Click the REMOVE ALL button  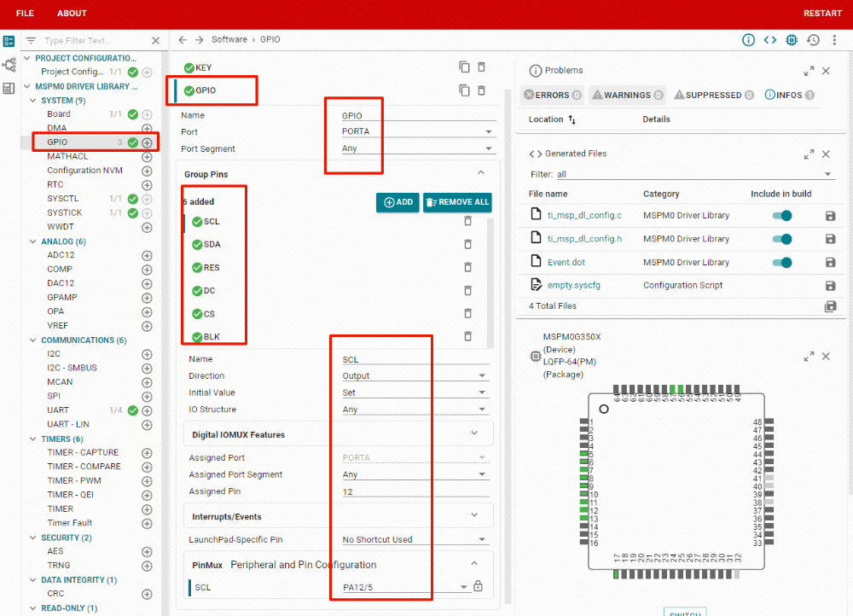coord(457,202)
